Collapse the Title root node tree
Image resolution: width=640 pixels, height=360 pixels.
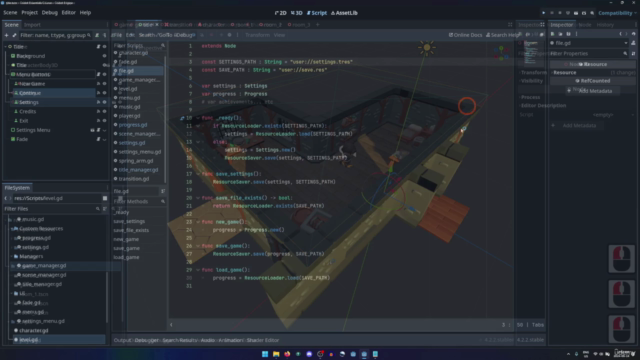click(6, 47)
